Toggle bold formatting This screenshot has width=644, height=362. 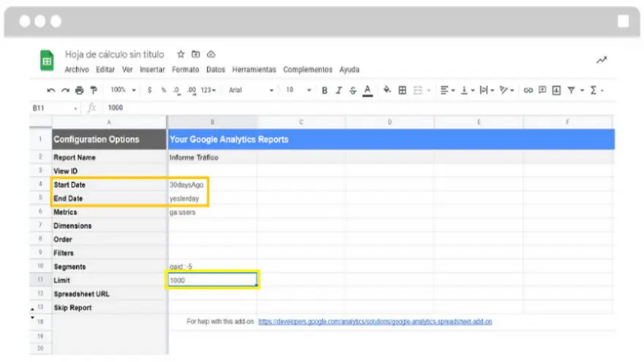click(324, 90)
